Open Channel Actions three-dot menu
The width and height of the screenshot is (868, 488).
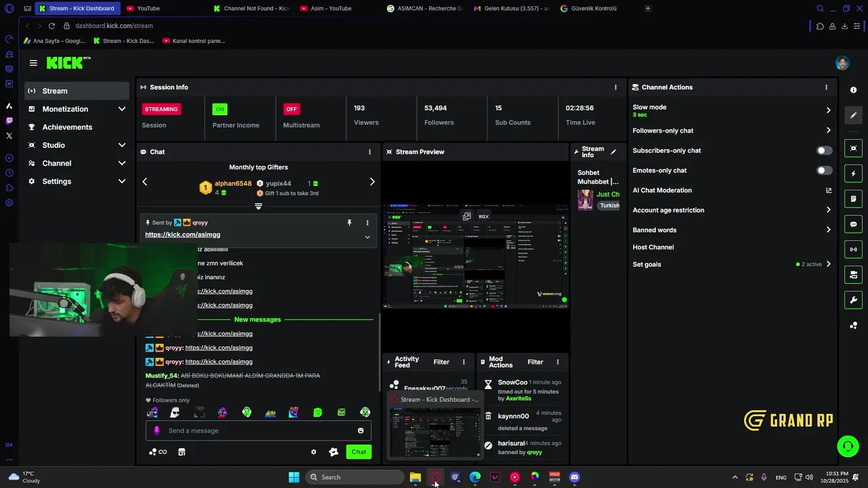pyautogui.click(x=826, y=87)
